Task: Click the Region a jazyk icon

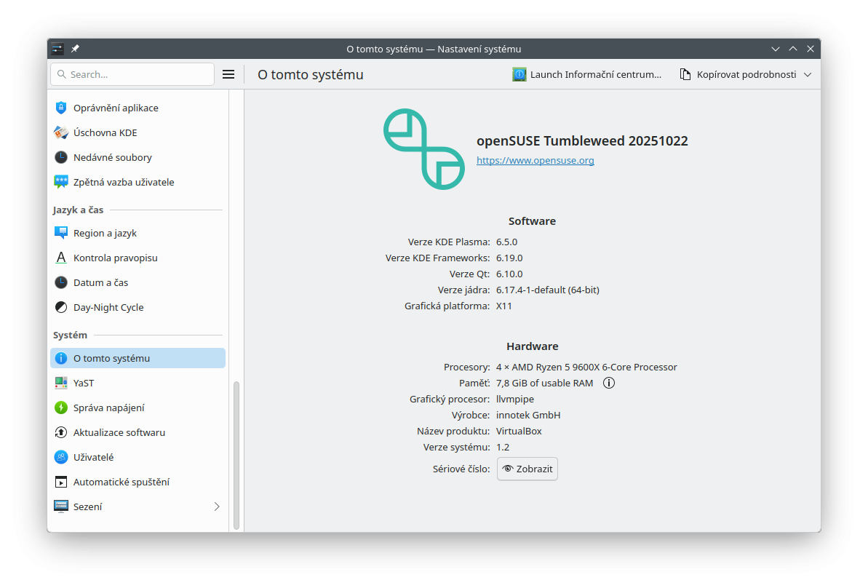Action: pos(61,233)
